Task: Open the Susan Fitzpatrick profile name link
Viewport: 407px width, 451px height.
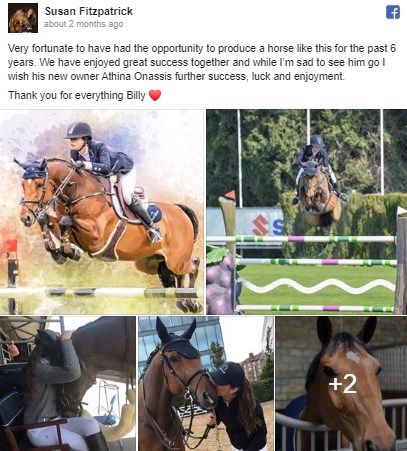Action: coord(89,11)
